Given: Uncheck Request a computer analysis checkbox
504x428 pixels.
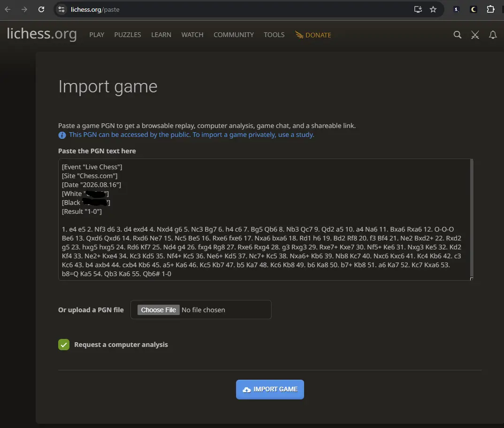Looking at the screenshot, I should click(x=64, y=345).
